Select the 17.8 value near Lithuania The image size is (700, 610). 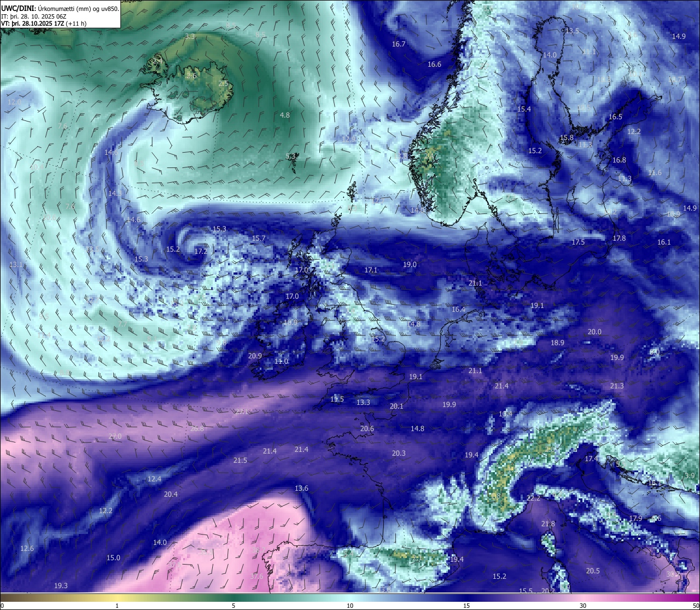point(619,239)
